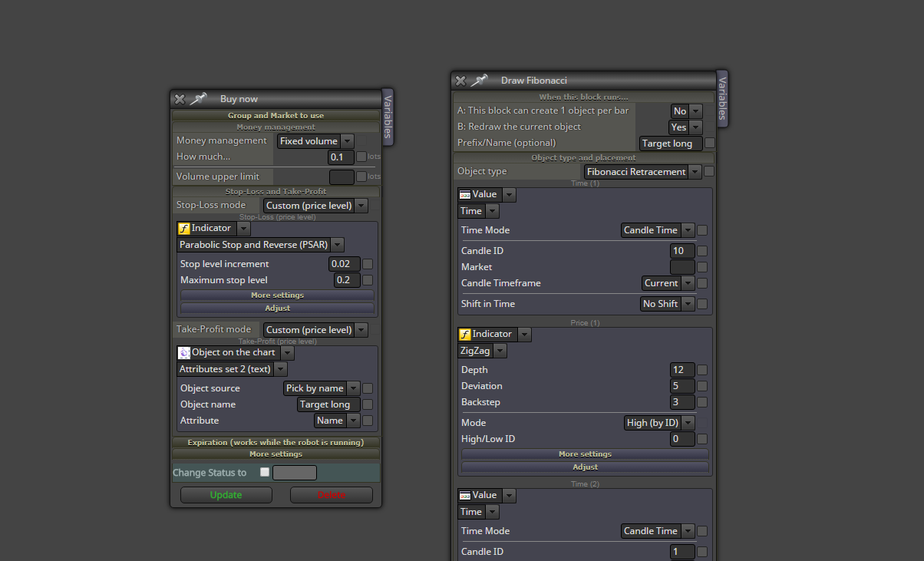Expand the Group and Market to use section
This screenshot has height=561, width=924.
coord(276,115)
